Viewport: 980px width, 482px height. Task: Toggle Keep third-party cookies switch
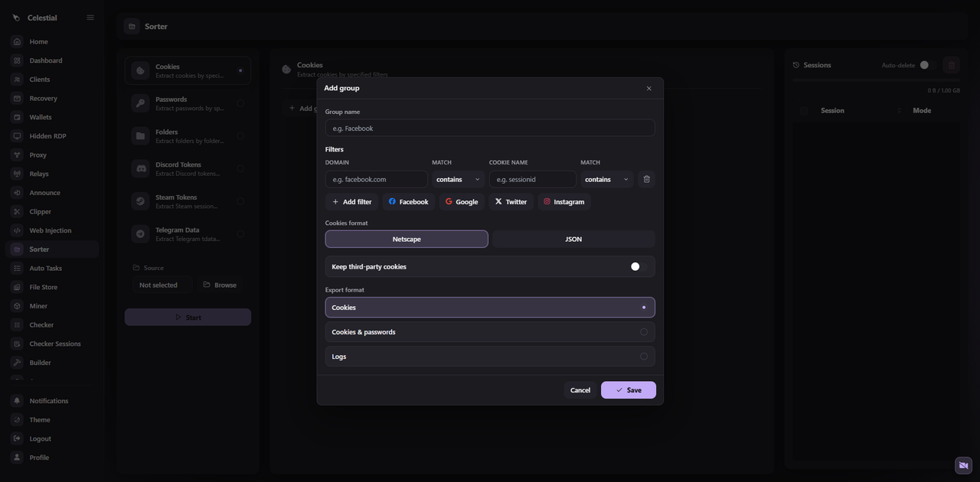[639, 266]
